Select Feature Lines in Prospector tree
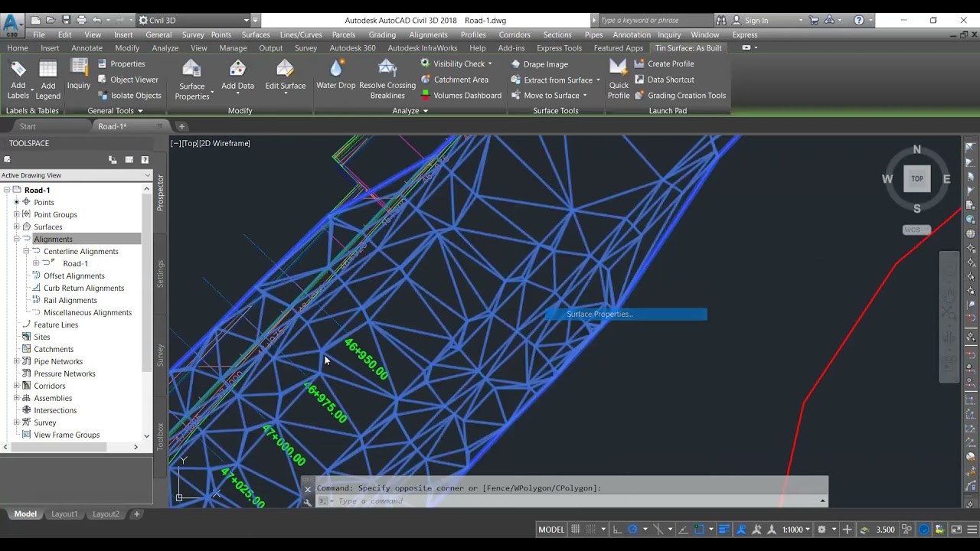 pyautogui.click(x=56, y=324)
